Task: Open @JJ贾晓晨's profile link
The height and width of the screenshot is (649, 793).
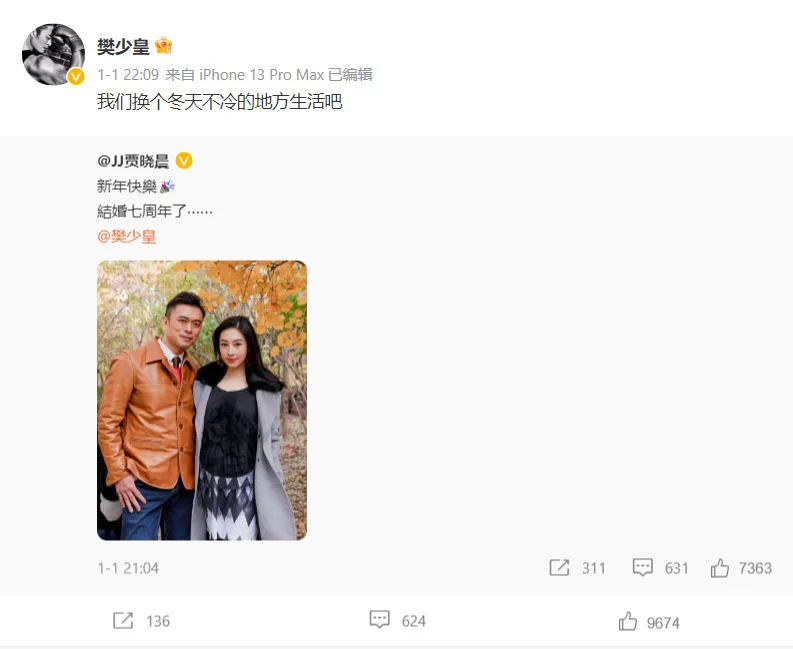Action: tap(133, 161)
